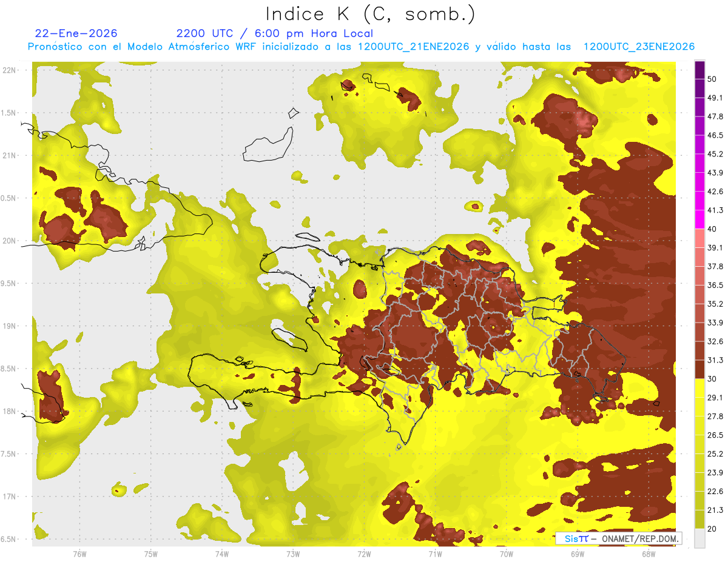Image resolution: width=728 pixels, height=562 pixels.
Task: Click the 'ONAMET/REP.DOM.' credit label
Action: (x=639, y=538)
